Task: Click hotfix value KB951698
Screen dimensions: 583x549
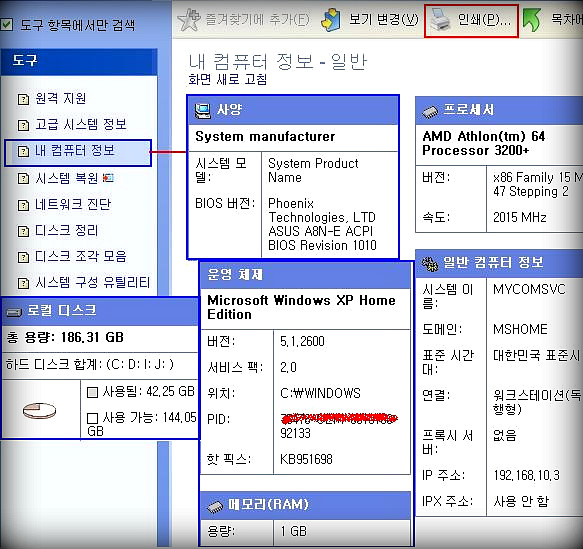Action: (306, 459)
